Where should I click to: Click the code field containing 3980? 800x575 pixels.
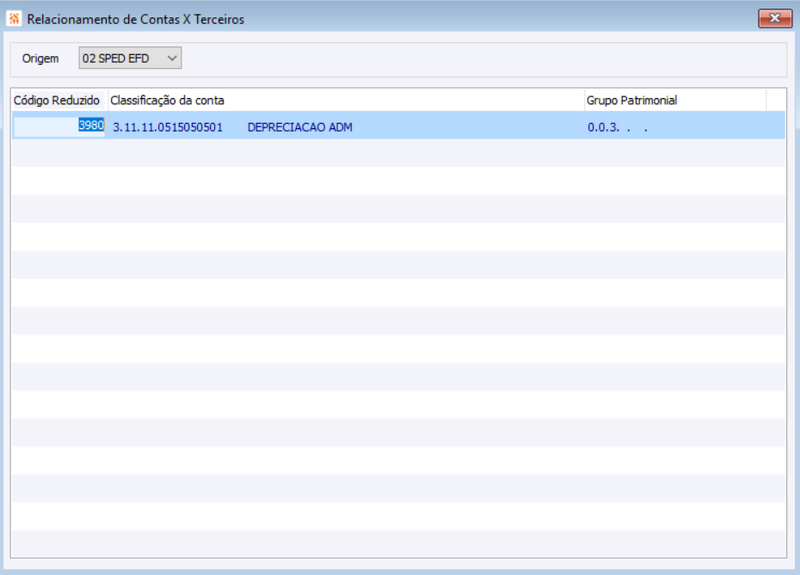pyautogui.click(x=59, y=126)
